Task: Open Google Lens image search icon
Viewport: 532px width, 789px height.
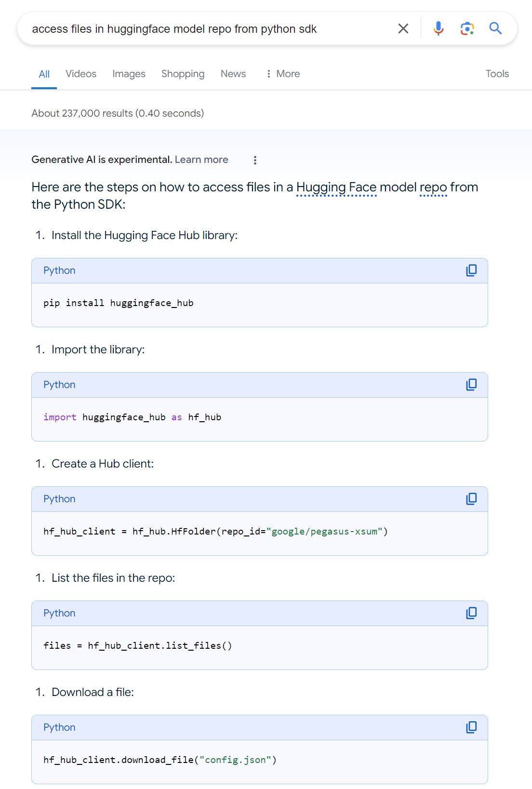Action: click(467, 29)
